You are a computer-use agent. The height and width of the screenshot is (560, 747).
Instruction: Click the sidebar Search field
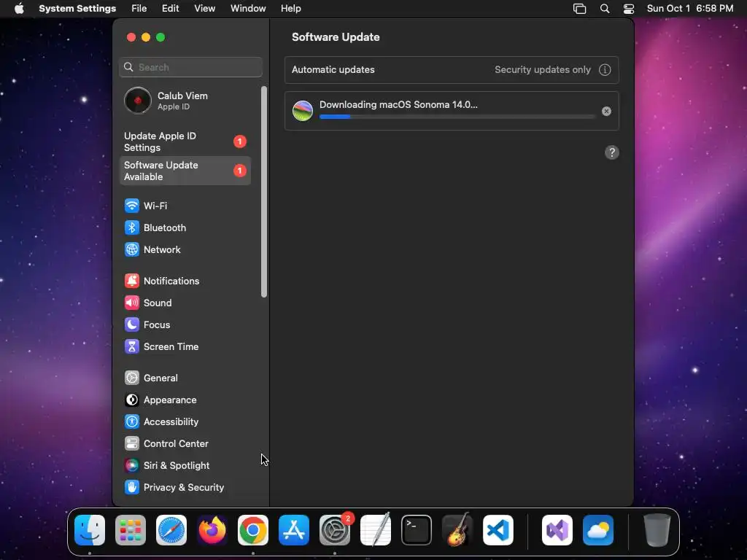190,67
